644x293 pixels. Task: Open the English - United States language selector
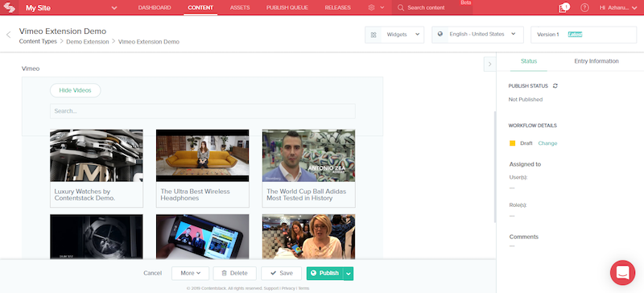tap(477, 35)
